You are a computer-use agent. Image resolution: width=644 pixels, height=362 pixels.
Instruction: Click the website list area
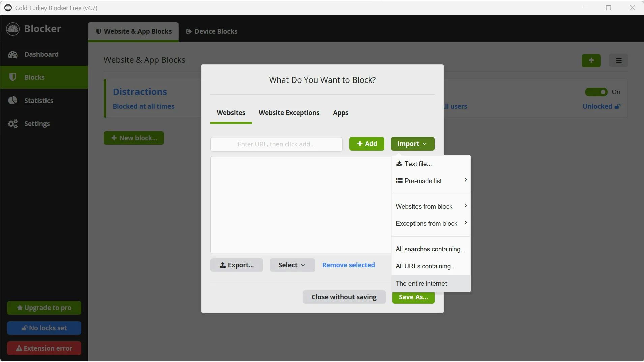[301, 205]
